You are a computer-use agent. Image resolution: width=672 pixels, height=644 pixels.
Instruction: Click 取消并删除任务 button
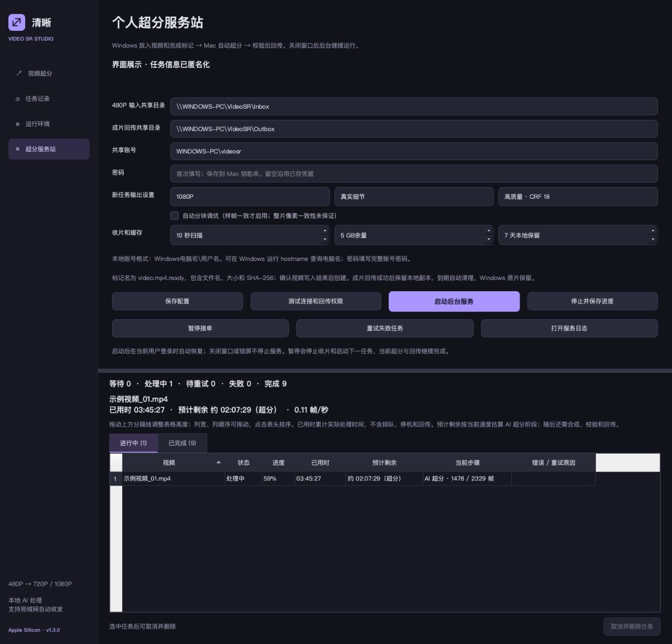pos(632,627)
